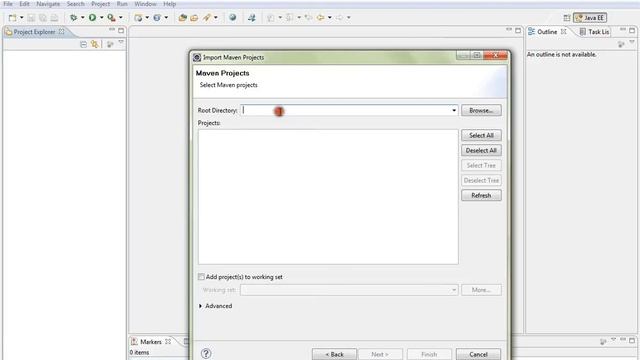Select the Java EE perspective button

590,18
